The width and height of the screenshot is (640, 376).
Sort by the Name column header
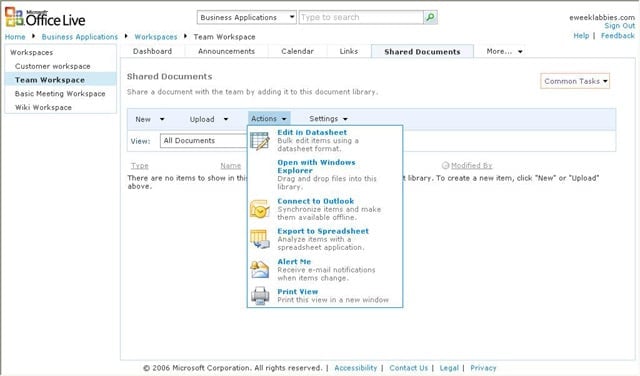(x=231, y=165)
